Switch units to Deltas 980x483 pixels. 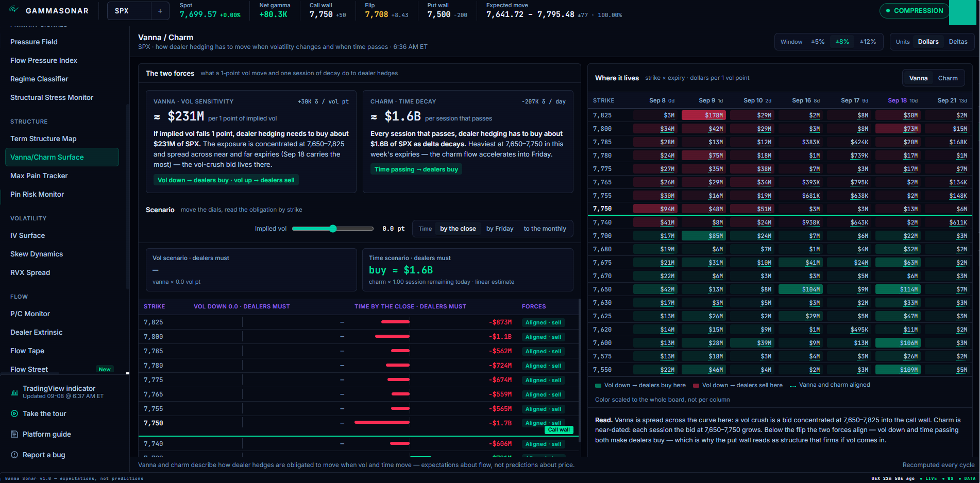pyautogui.click(x=958, y=42)
